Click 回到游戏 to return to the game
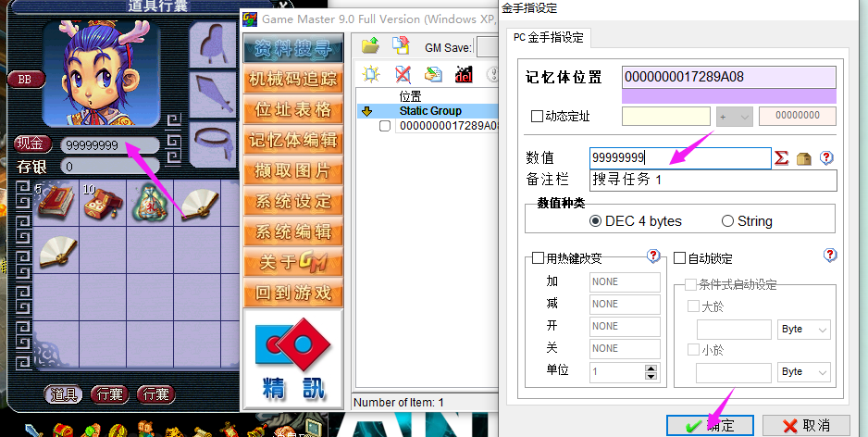The width and height of the screenshot is (868, 437). pos(292,293)
